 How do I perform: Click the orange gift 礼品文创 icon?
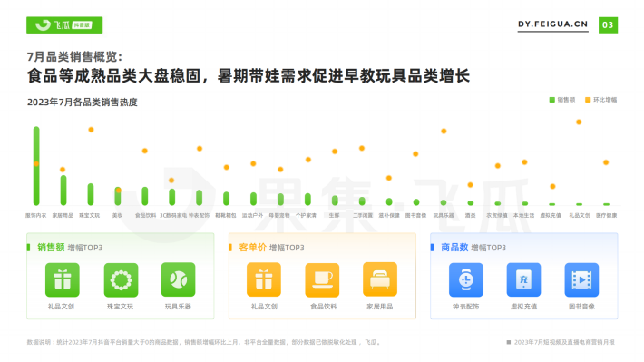click(x=264, y=279)
